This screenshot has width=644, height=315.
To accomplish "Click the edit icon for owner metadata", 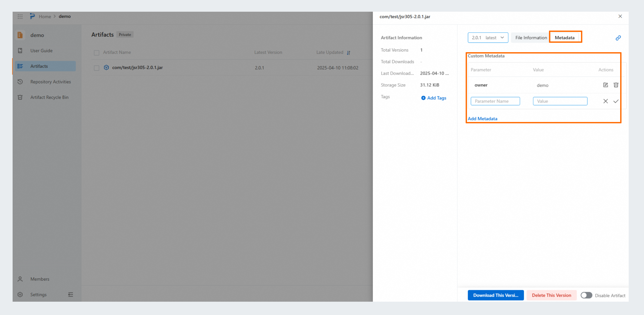I will coord(605,85).
